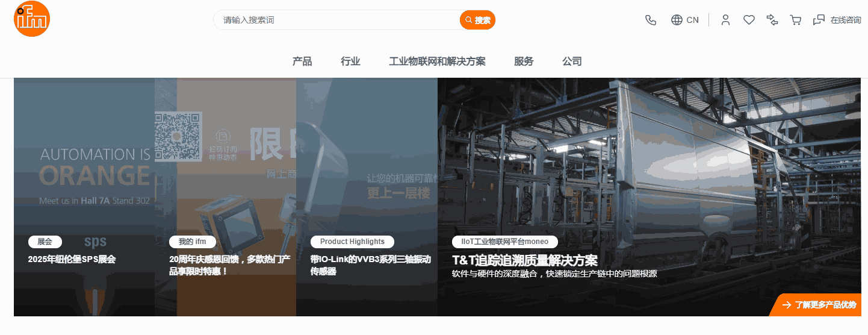Open the 公司 menu

[x=572, y=61]
